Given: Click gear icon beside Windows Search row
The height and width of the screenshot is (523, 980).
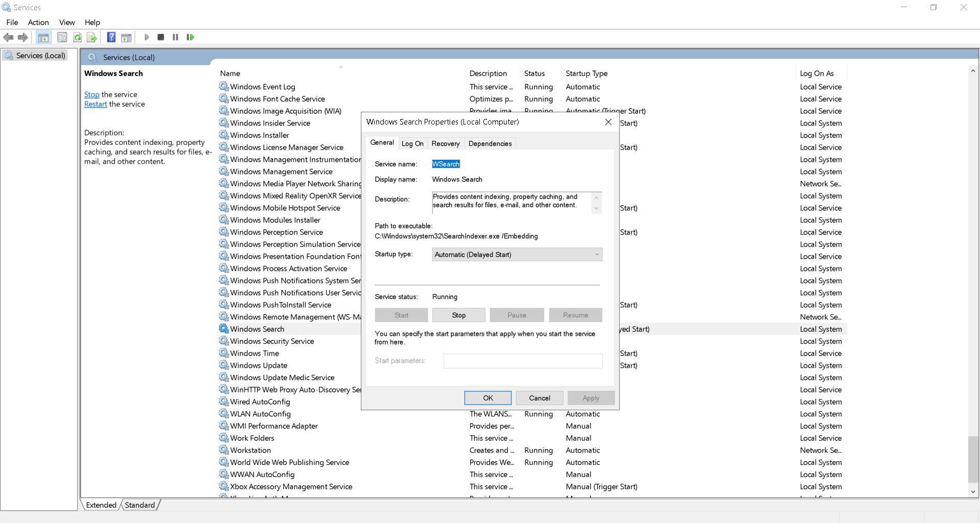Looking at the screenshot, I should point(224,329).
